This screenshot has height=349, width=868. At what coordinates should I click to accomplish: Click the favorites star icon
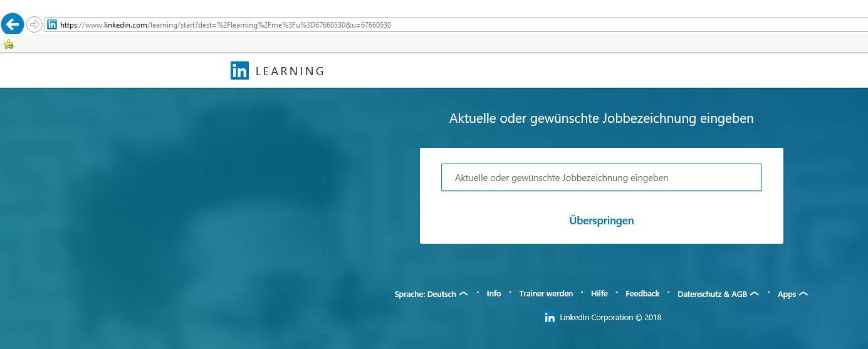coord(8,44)
